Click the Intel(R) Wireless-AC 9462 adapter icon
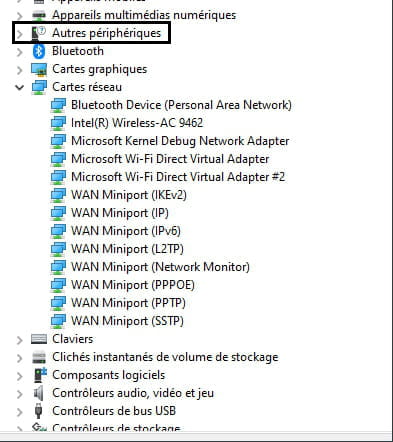 point(58,123)
